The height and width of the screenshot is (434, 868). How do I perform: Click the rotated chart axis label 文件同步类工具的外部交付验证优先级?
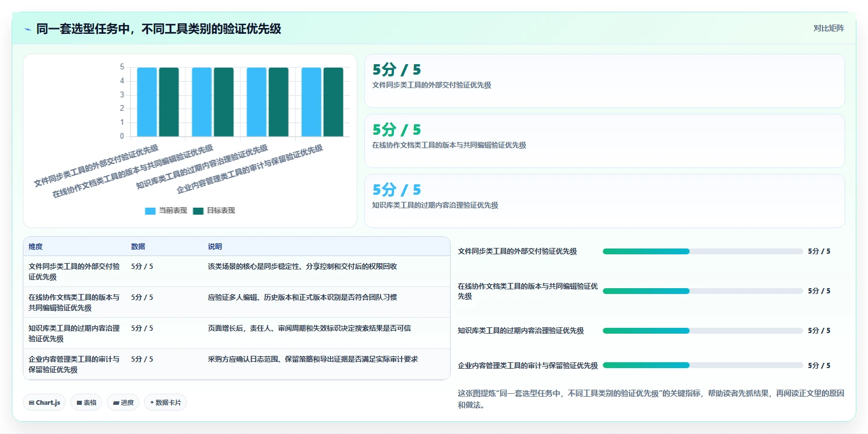[96, 166]
